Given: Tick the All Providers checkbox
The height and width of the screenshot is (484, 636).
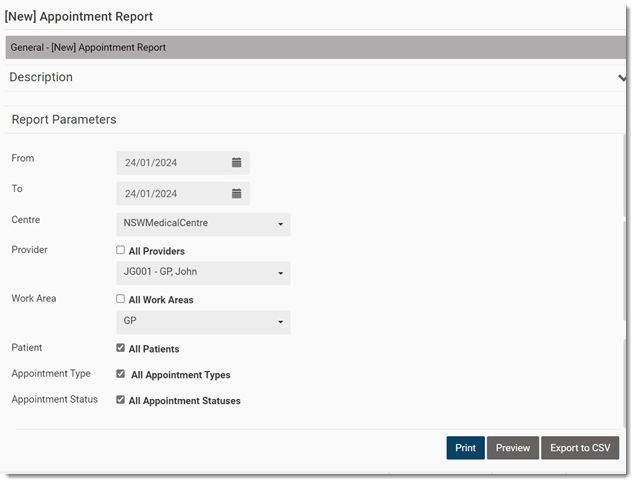Looking at the screenshot, I should click(120, 250).
